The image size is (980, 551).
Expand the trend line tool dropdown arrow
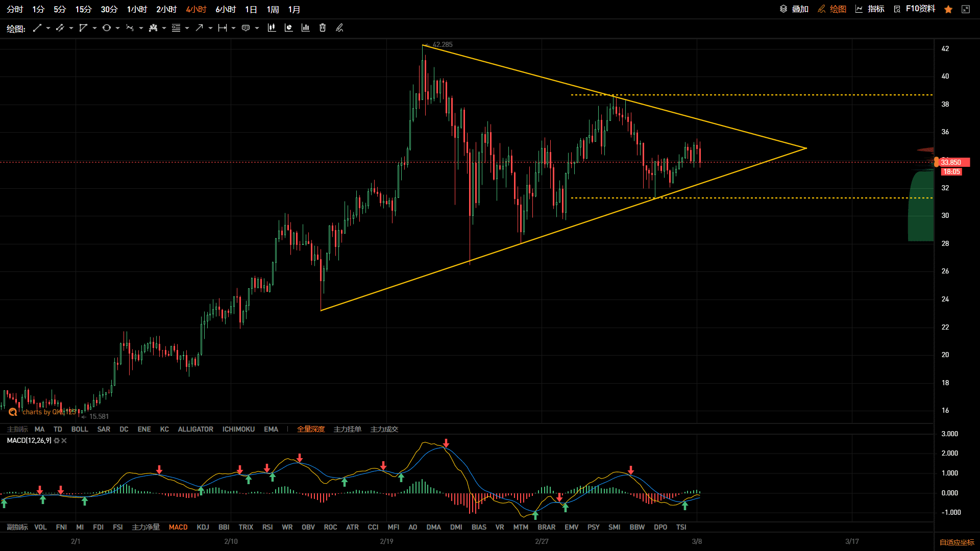click(48, 28)
